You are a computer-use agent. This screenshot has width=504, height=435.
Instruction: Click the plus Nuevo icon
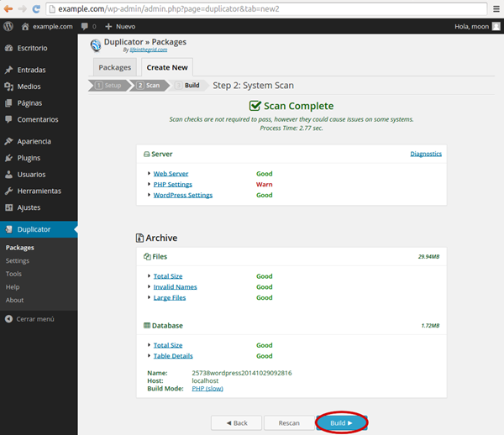[108, 26]
